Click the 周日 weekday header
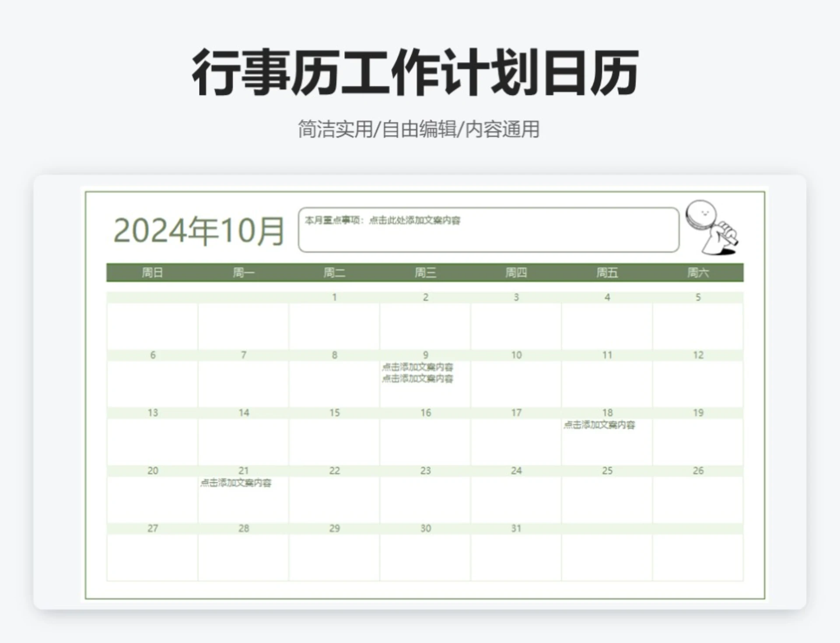This screenshot has width=840, height=643. coord(152,272)
